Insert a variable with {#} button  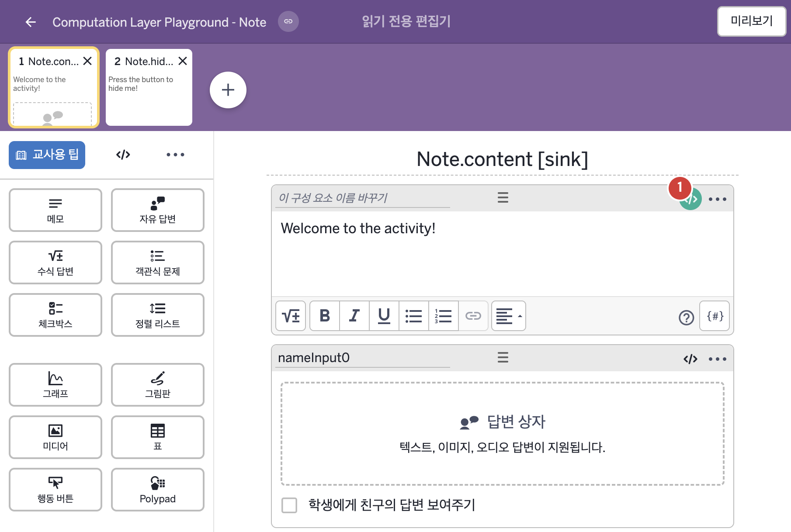(x=715, y=316)
